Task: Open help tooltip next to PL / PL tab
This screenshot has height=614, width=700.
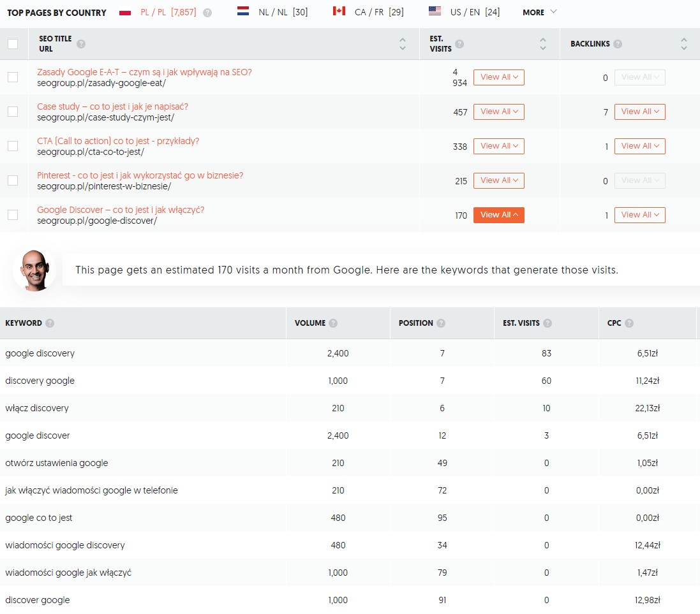Action: pos(207,13)
